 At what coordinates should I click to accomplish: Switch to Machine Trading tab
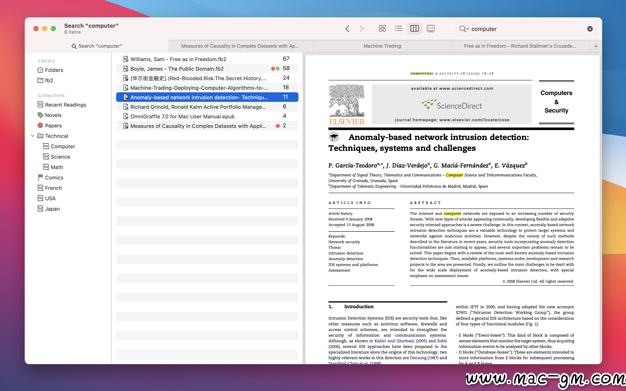click(x=382, y=46)
